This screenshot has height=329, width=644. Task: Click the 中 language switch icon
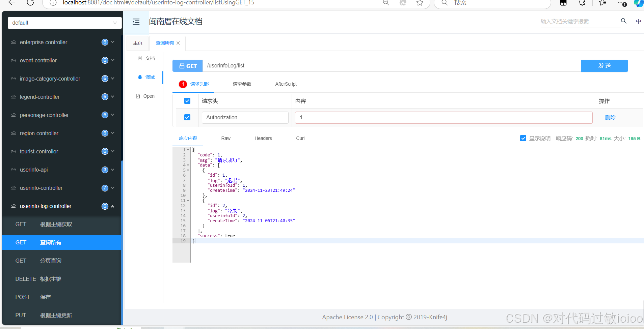click(x=638, y=21)
